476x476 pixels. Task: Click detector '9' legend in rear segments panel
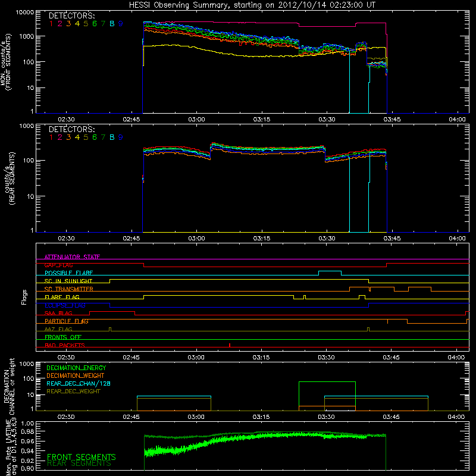point(121,137)
